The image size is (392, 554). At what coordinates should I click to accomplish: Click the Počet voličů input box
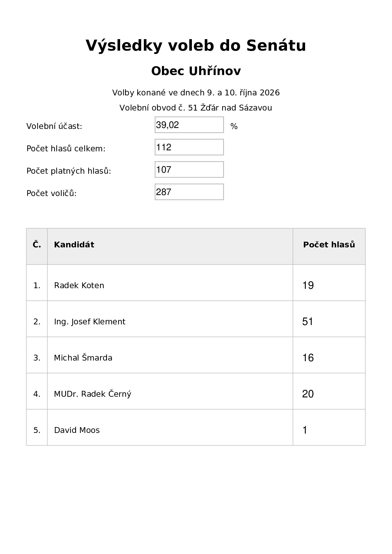click(x=189, y=192)
